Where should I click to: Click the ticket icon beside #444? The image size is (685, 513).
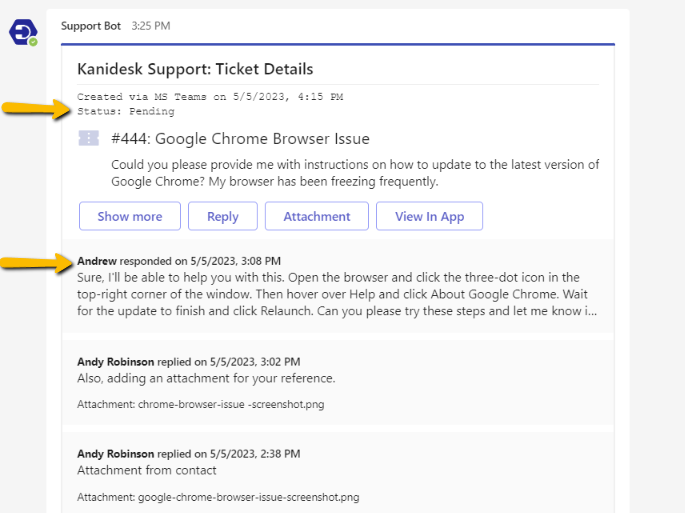(89, 138)
